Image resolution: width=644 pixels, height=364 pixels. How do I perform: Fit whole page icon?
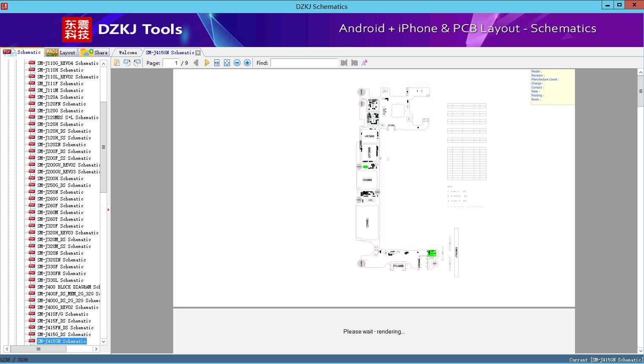pos(227,63)
